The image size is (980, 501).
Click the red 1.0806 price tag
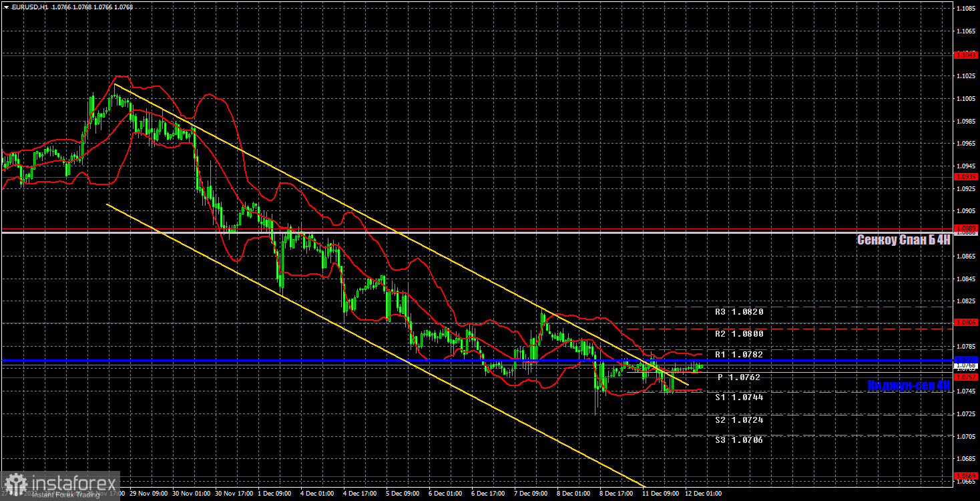966,322
